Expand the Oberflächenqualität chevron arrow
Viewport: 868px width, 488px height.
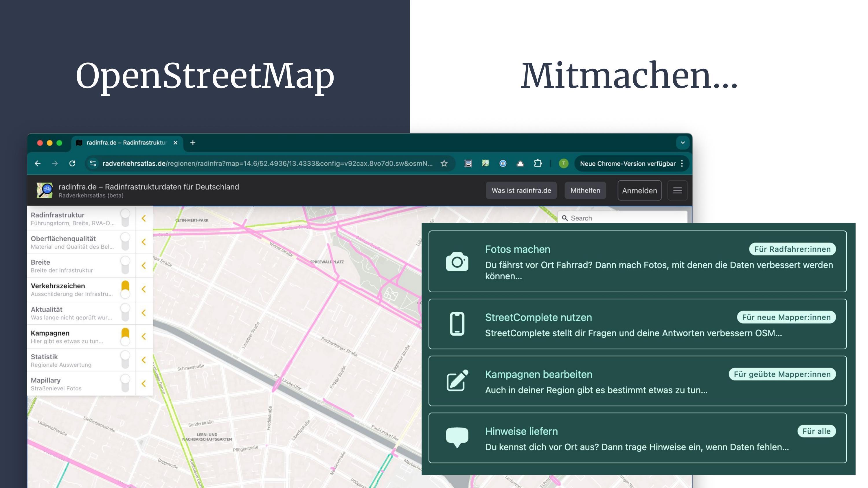144,242
